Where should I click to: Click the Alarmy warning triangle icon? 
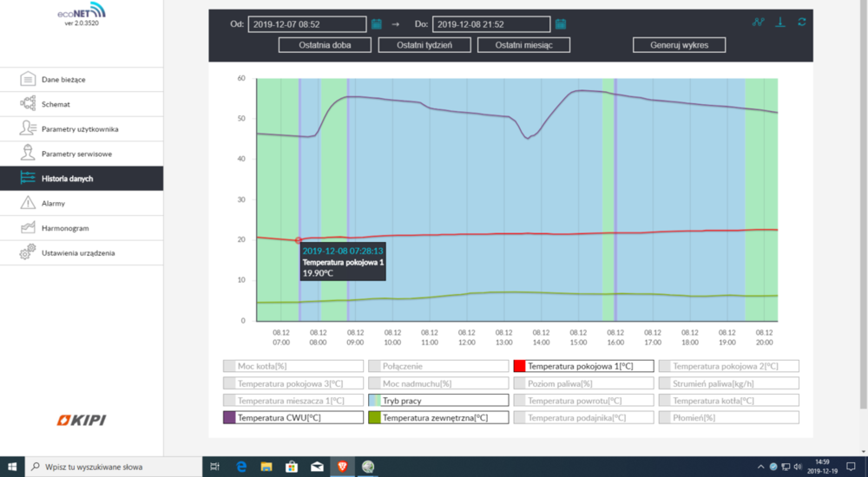coord(27,203)
